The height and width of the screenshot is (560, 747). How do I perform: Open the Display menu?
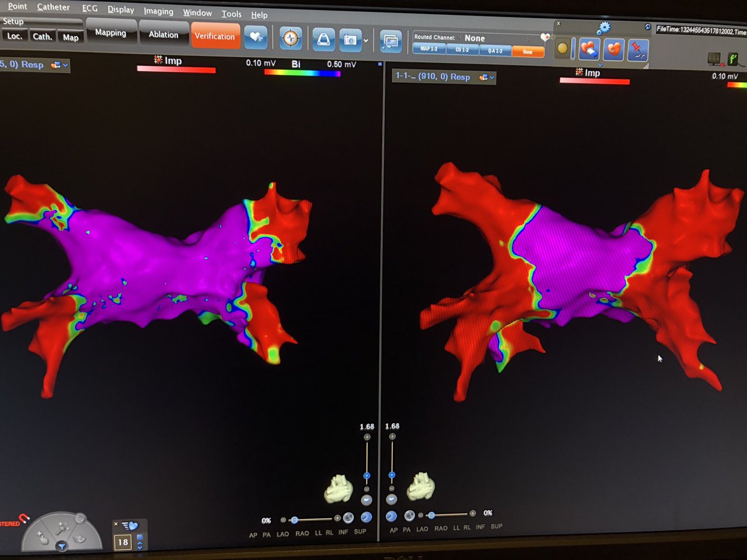click(x=120, y=9)
